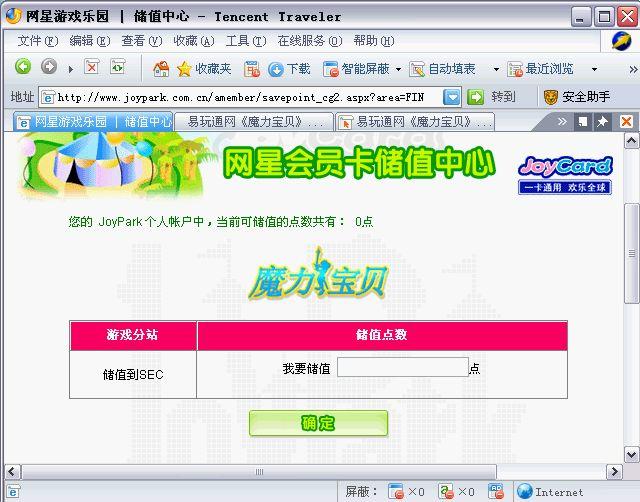Click the 转到 go button
The width and height of the screenshot is (640, 502).
coord(491,97)
